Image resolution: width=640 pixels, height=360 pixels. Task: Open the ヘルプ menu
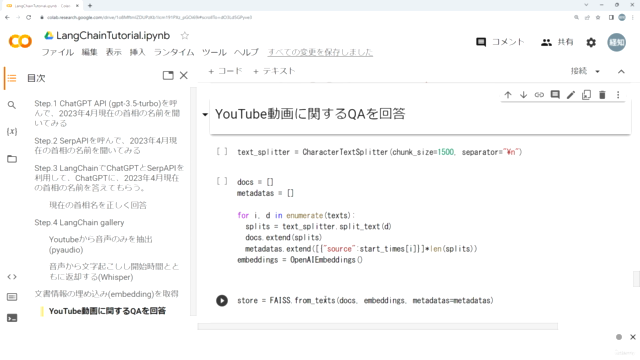coord(246,52)
